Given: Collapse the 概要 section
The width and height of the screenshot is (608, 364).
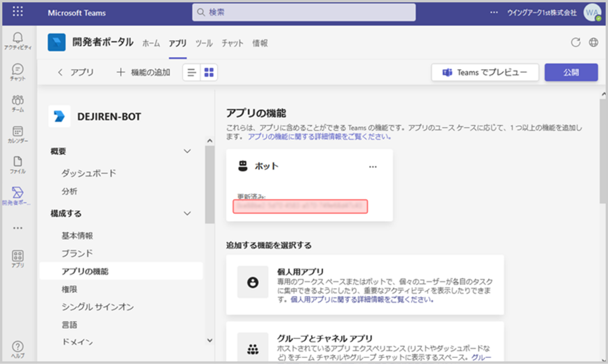Looking at the screenshot, I should click(187, 151).
